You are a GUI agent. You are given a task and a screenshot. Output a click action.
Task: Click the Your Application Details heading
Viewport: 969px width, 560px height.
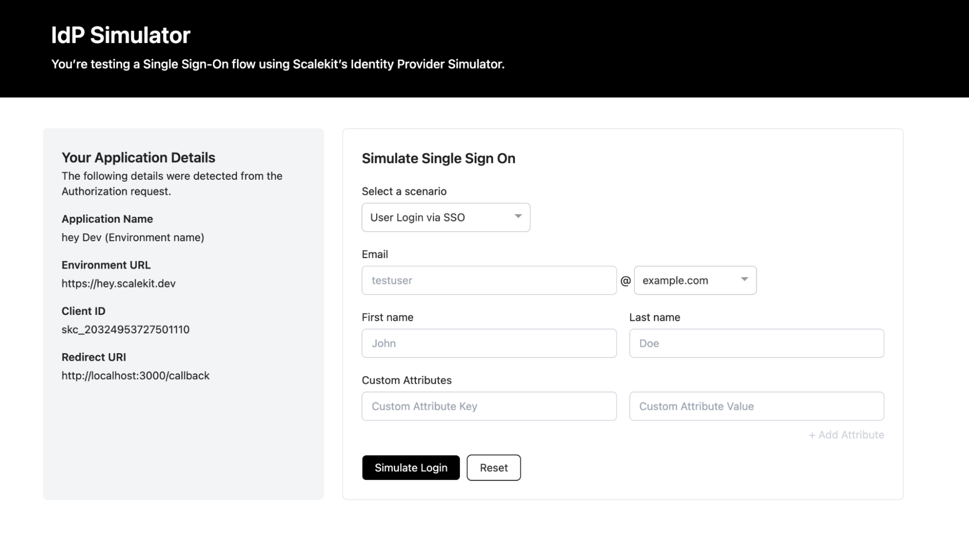point(138,157)
